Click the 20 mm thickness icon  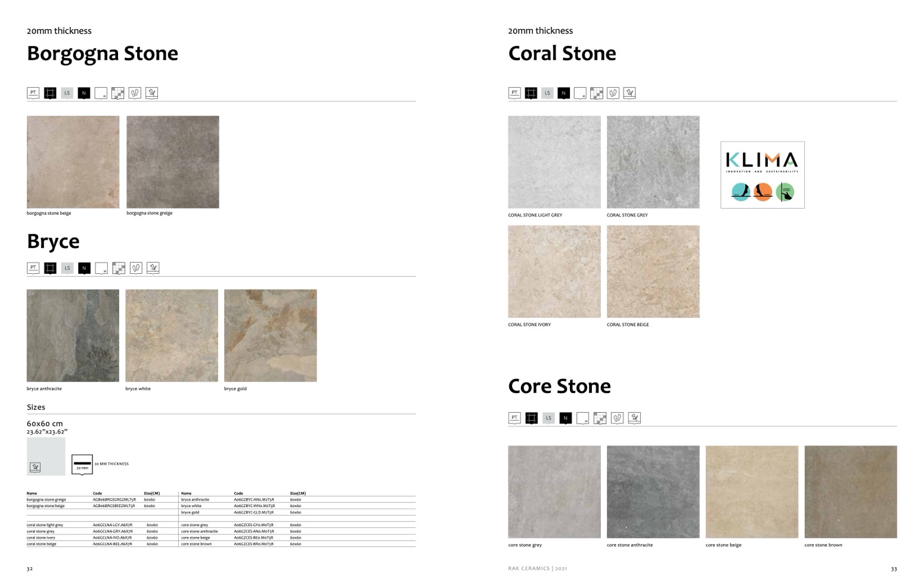82,464
